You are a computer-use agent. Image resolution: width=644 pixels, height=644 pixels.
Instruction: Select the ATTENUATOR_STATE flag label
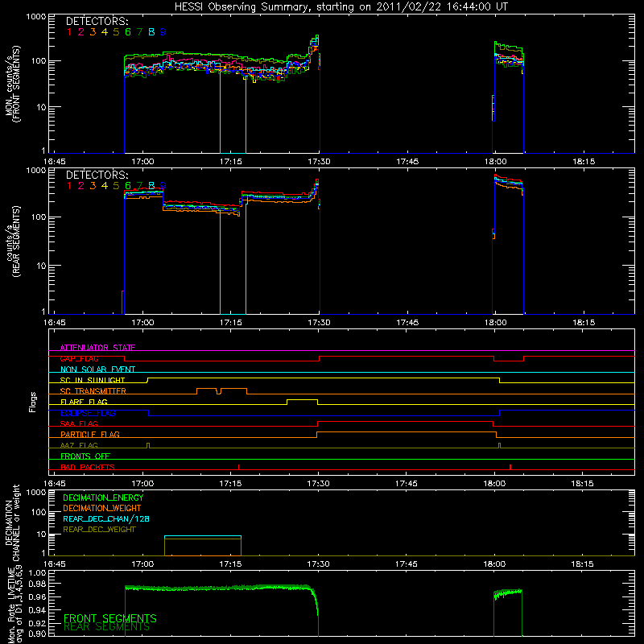tap(97, 348)
